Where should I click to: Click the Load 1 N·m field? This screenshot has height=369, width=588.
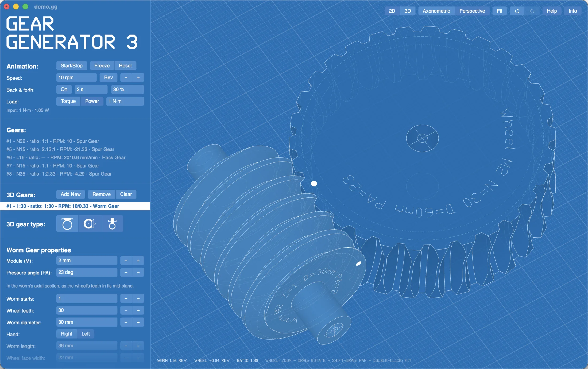click(x=125, y=101)
